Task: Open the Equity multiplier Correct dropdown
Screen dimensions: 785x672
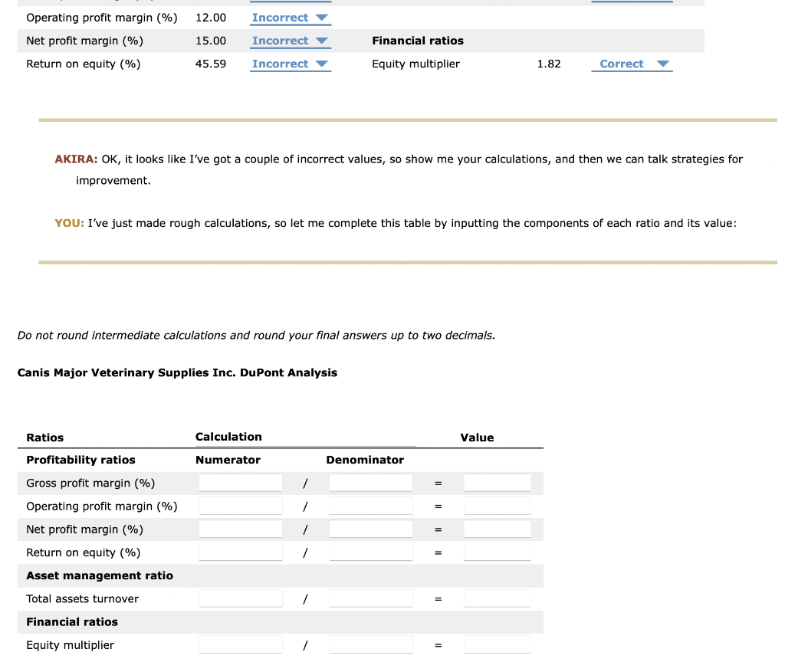Action: [x=632, y=64]
